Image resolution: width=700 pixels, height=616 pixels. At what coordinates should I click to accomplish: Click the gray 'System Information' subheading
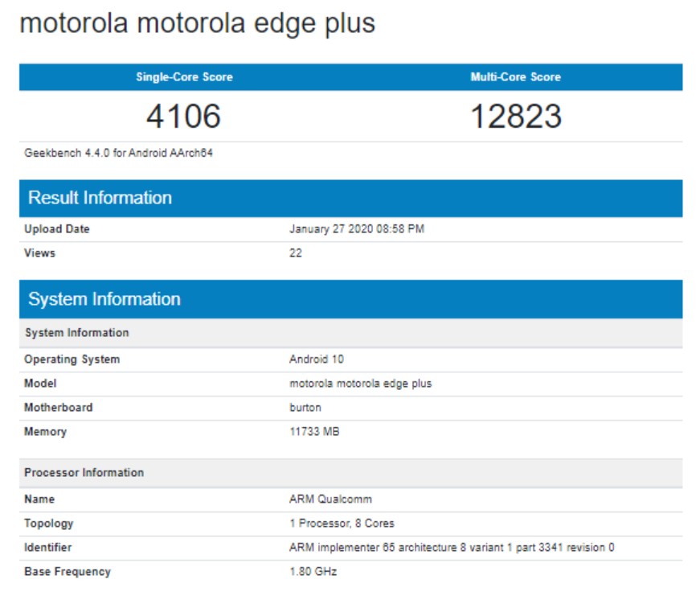click(x=77, y=333)
